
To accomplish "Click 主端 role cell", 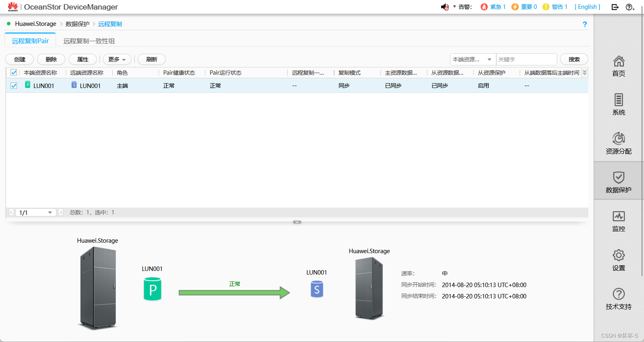I will coord(122,86).
